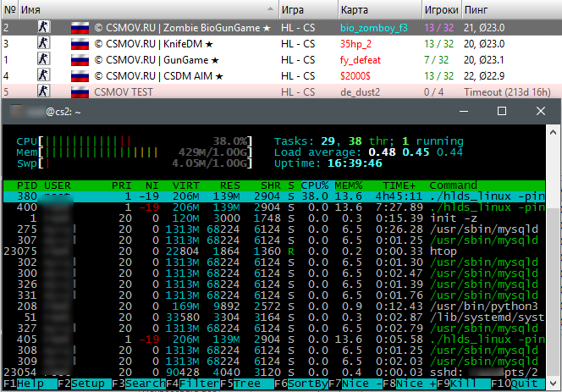562x392 pixels.
Task: Click the Counter-Strike icon of CSMOV TEST row
Action: point(43,91)
